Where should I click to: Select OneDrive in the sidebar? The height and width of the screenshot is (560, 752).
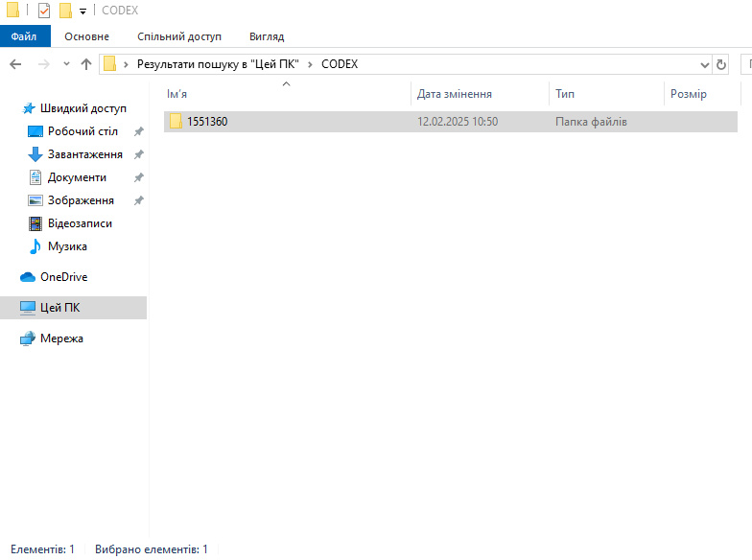63,277
